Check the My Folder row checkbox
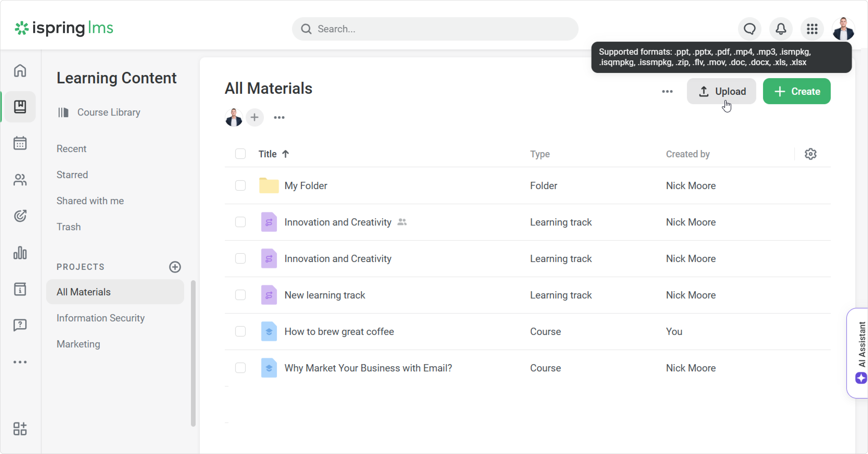 tap(240, 186)
